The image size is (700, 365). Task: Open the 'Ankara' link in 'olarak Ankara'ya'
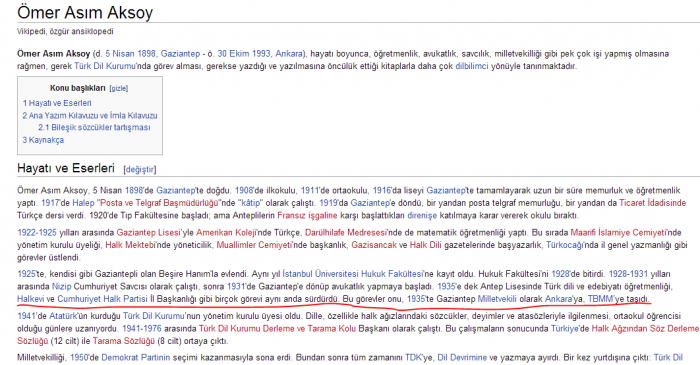click(x=558, y=299)
